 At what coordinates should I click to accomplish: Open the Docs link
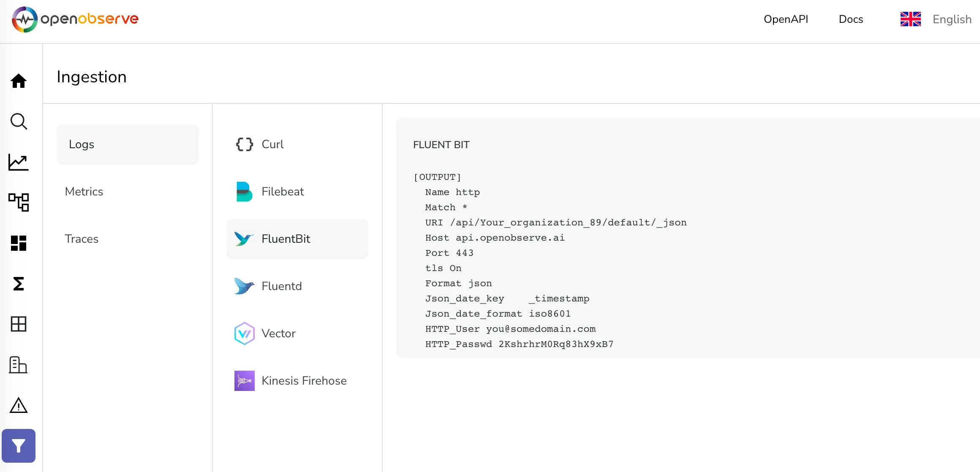pos(851,19)
